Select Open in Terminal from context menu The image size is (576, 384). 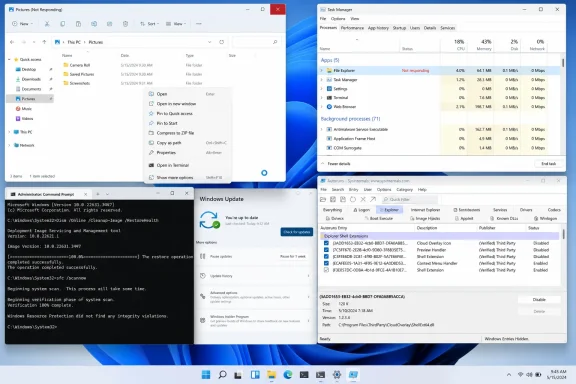[x=187, y=165]
